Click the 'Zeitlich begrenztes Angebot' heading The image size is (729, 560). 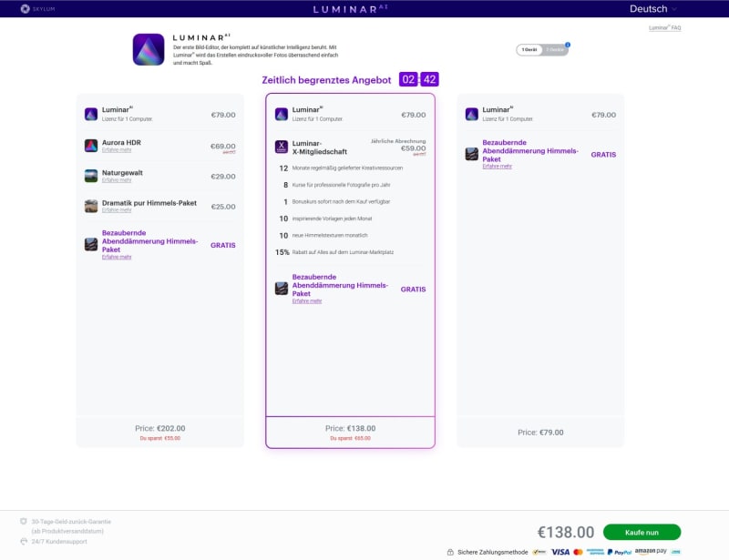coord(326,80)
